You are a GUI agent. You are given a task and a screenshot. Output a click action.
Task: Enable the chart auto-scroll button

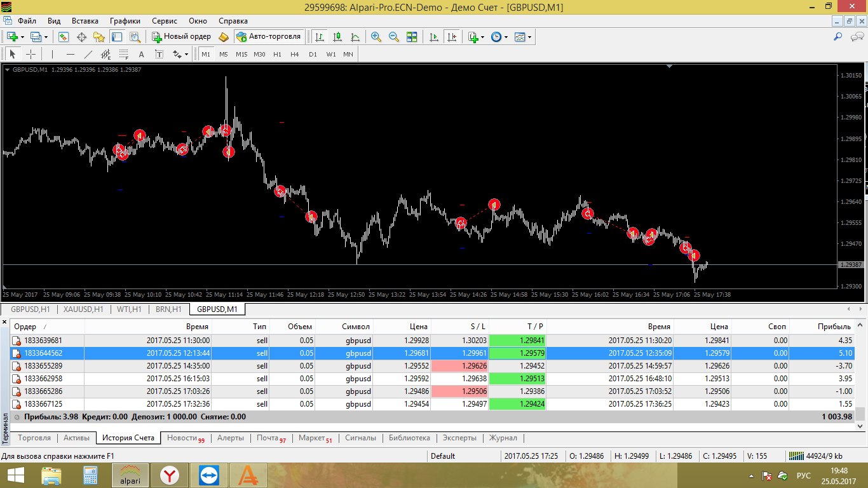434,37
